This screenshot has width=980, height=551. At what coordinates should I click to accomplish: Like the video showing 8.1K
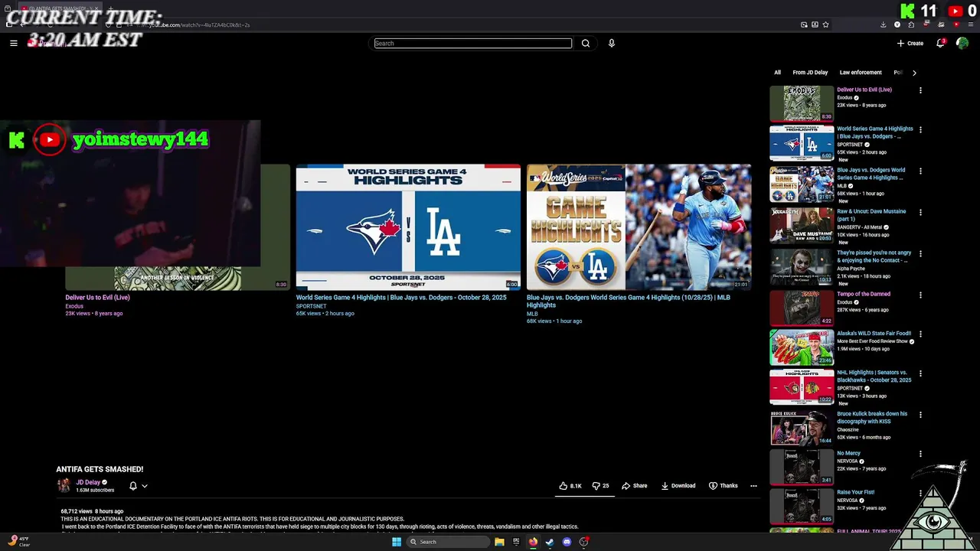pos(570,486)
